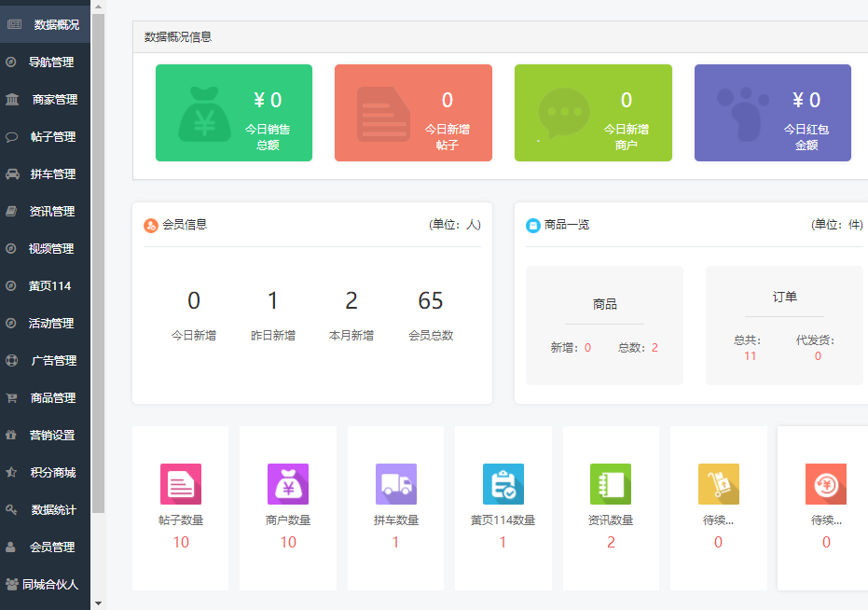This screenshot has width=868, height=610.
Task: Open 拼车管理 menu entry
Action: [x=45, y=174]
